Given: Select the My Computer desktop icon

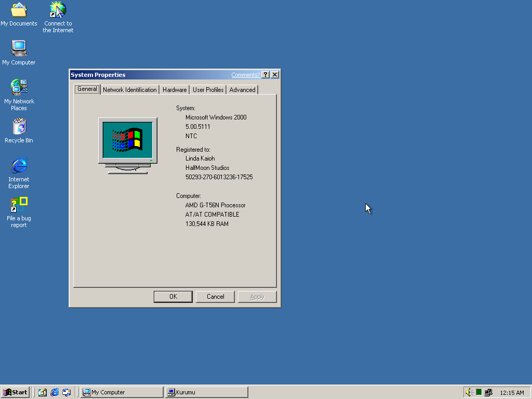Looking at the screenshot, I should tap(19, 53).
